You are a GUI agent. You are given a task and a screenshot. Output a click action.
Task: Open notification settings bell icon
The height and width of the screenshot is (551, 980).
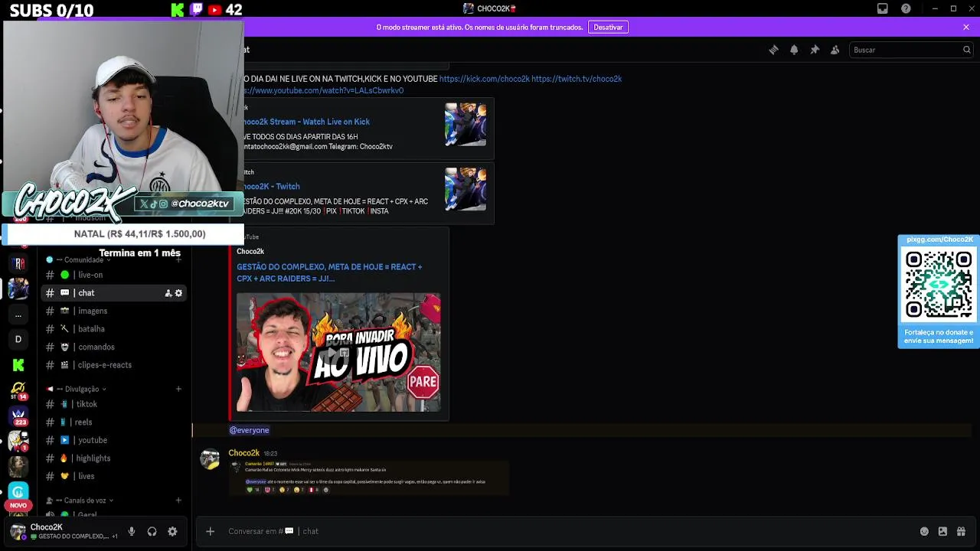pos(794,50)
